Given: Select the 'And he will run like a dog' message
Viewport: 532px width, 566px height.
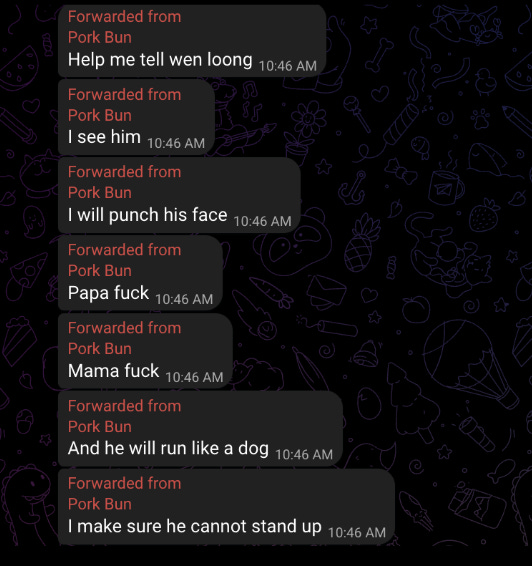Looking at the screenshot, I should point(168,448).
